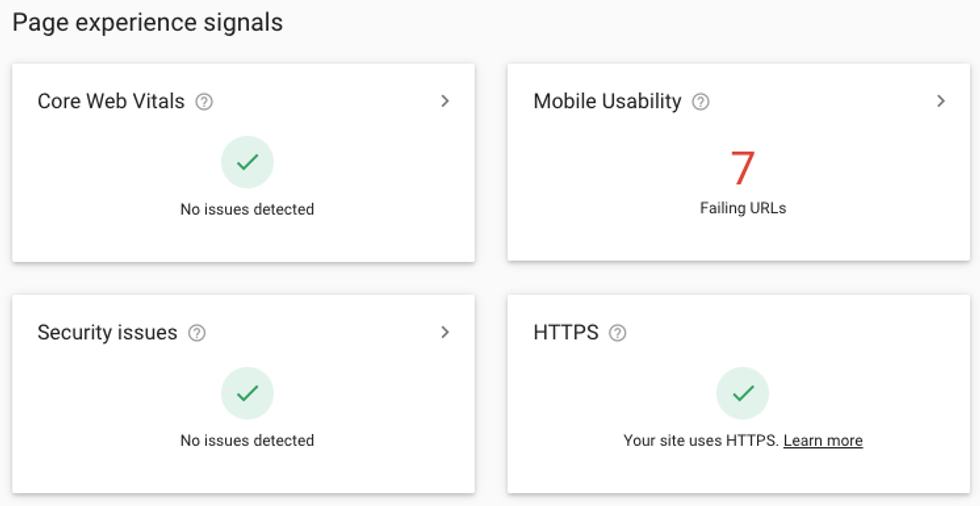
Task: Click No issues detected under Core Web Vitals
Action: (x=247, y=209)
